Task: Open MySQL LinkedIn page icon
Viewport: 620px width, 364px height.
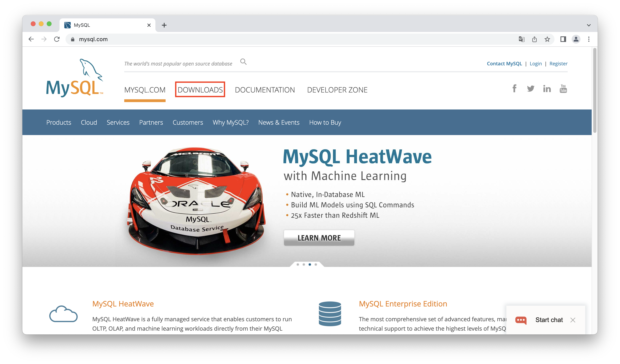Action: (x=547, y=89)
